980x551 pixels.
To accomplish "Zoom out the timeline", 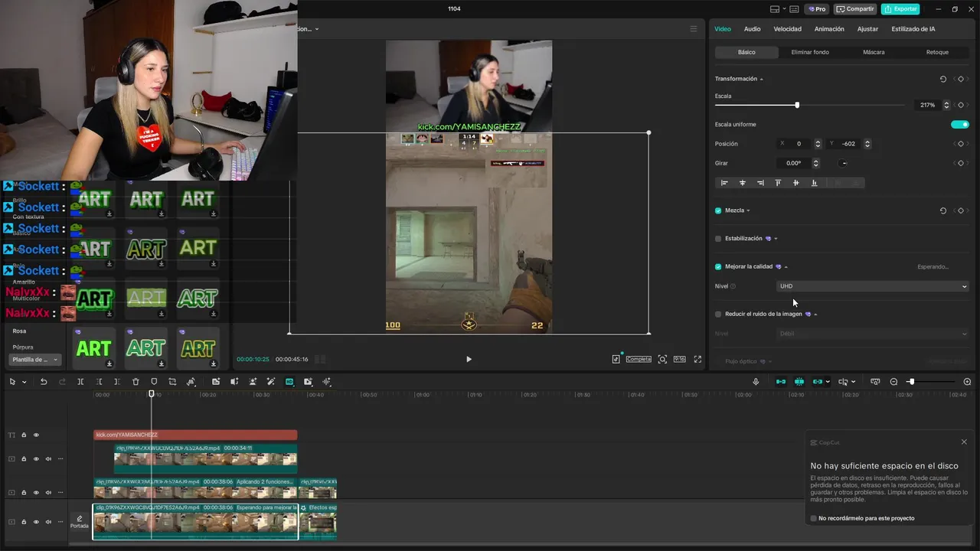I will point(893,382).
